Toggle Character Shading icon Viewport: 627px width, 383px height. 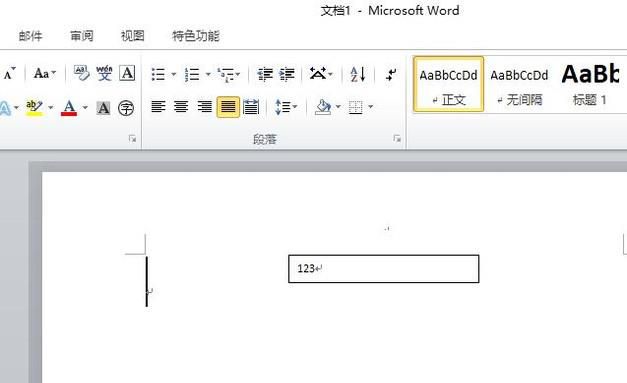tap(104, 108)
